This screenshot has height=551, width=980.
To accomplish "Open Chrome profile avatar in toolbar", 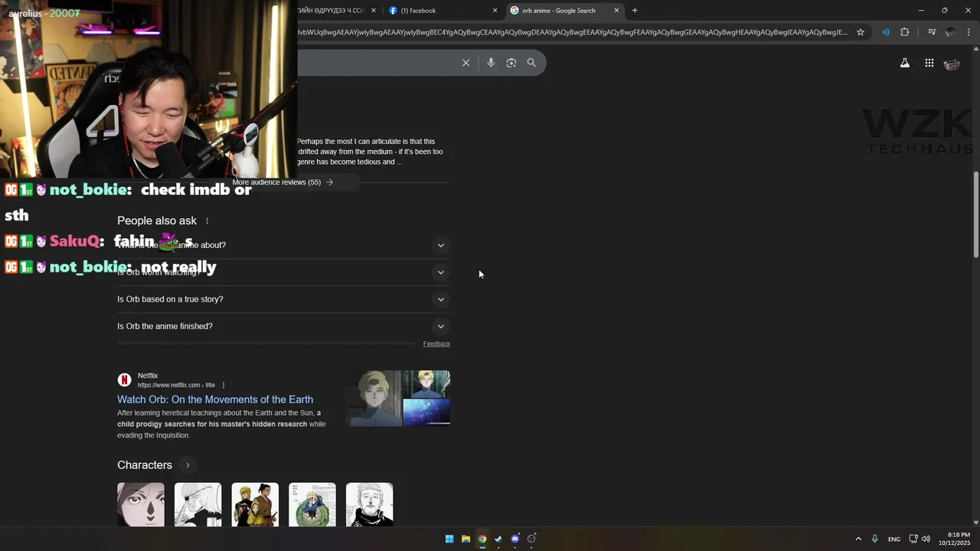I will pos(950,32).
